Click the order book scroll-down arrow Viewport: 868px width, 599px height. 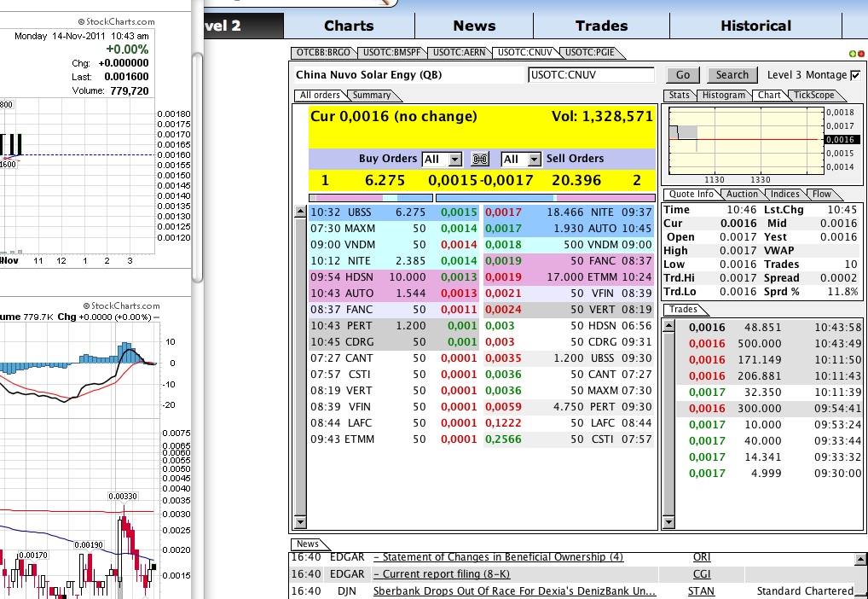tap(299, 522)
